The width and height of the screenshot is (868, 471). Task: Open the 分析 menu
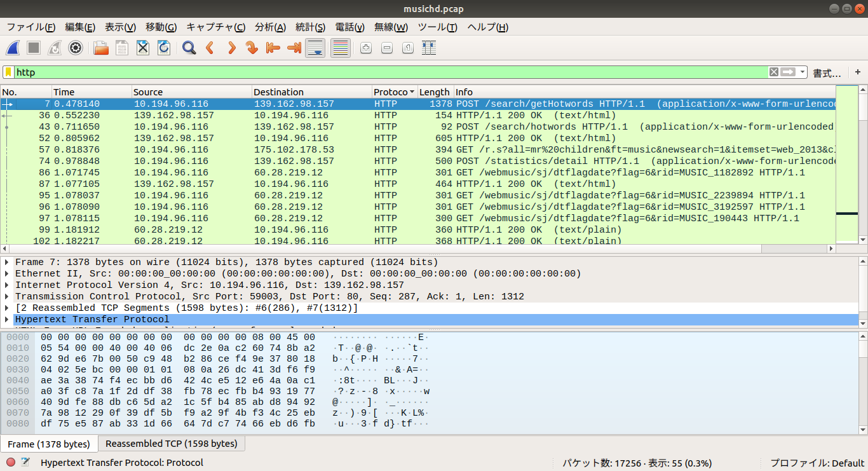[x=270, y=27]
